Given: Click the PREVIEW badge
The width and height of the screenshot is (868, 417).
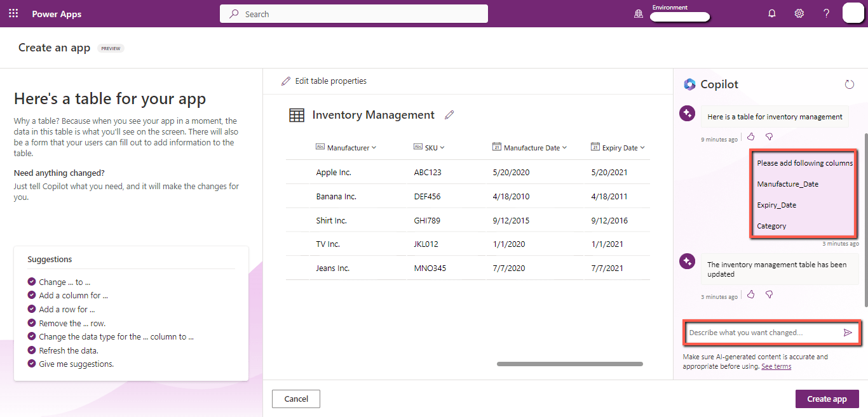Looking at the screenshot, I should (111, 48).
